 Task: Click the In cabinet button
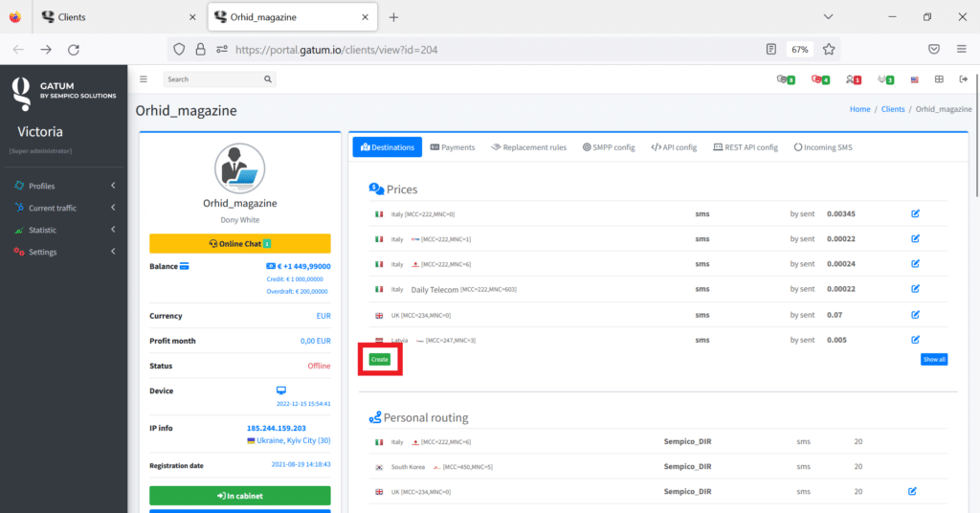click(x=240, y=496)
